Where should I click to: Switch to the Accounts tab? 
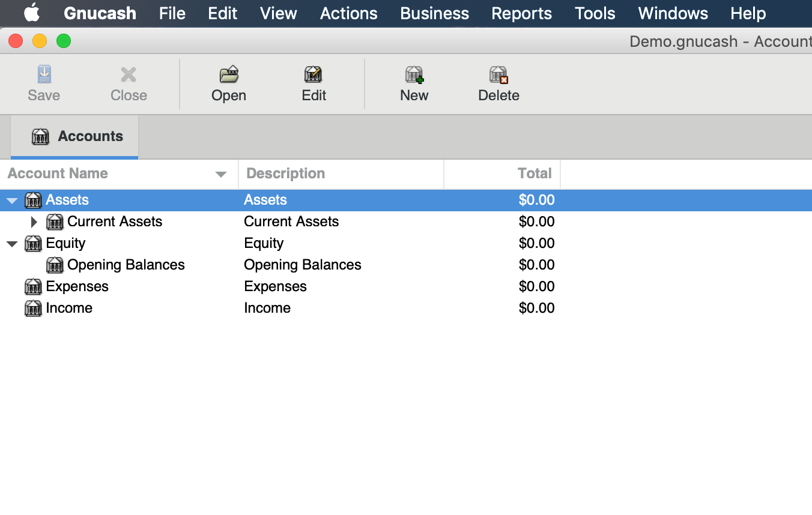click(x=74, y=136)
